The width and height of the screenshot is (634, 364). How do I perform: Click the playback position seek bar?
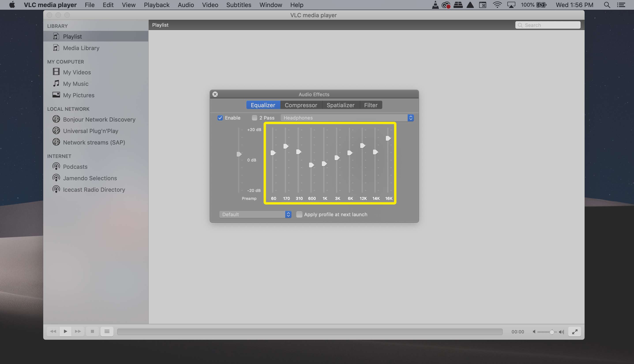[x=310, y=332]
